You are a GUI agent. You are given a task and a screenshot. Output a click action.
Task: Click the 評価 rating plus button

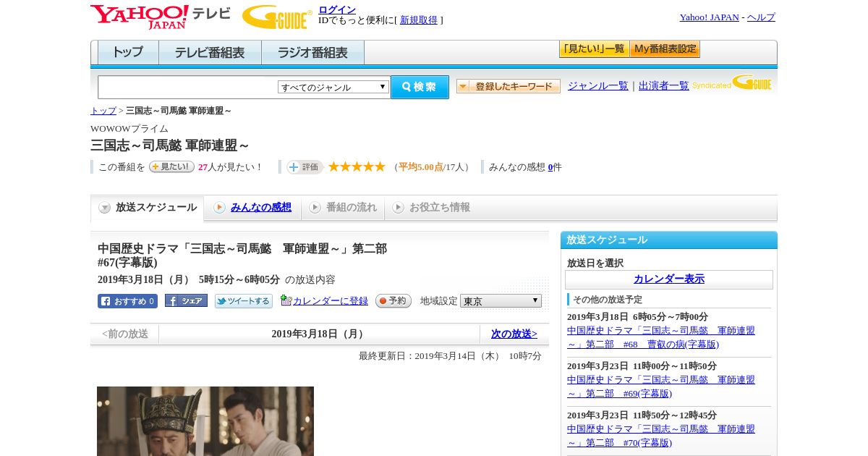click(x=305, y=166)
